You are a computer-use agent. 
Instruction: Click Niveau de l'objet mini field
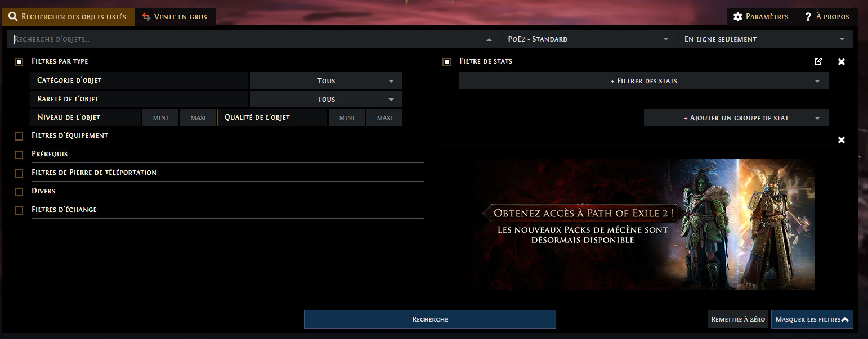coord(160,117)
